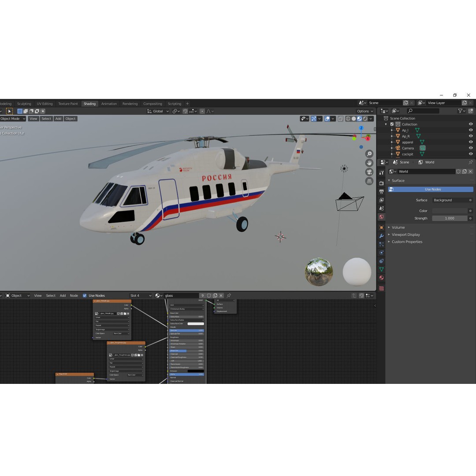
Task: Open the Material properties sphere tab
Action: click(x=382, y=278)
